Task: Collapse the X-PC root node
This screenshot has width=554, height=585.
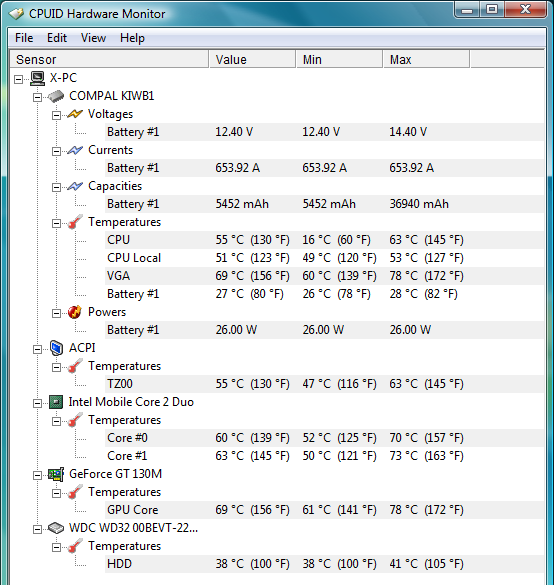Action: (18, 79)
